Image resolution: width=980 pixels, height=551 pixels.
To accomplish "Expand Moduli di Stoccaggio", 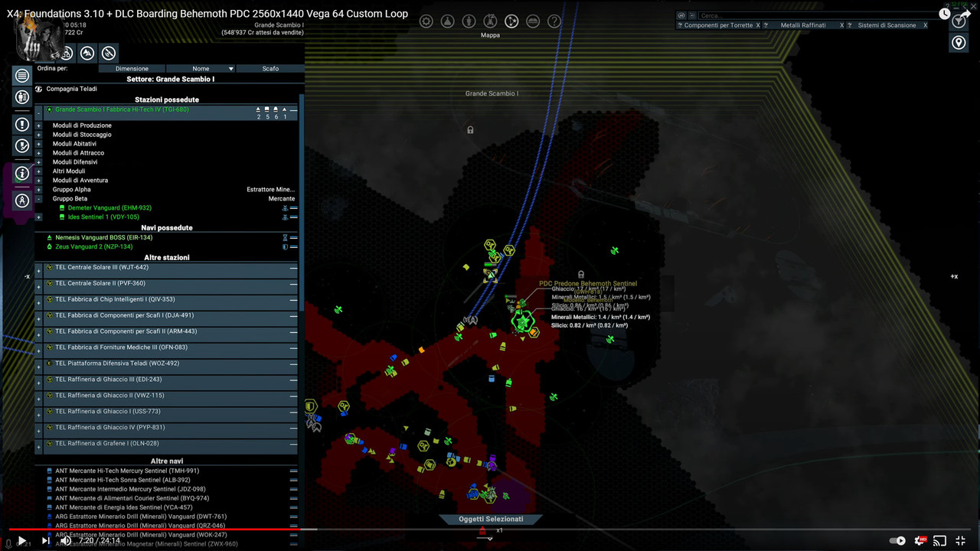I will [x=39, y=135].
